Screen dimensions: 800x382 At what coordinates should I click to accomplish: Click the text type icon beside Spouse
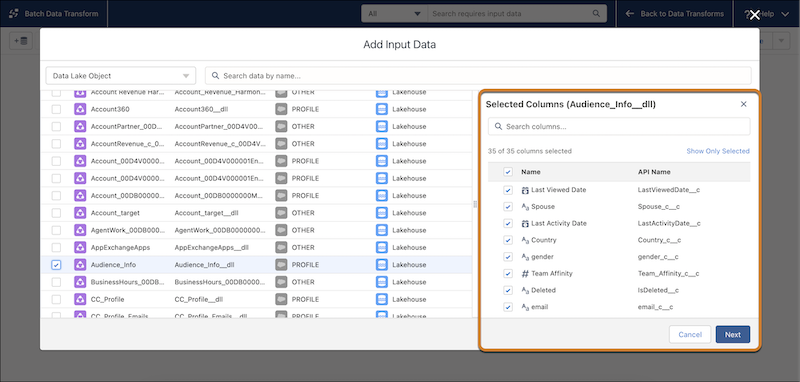pyautogui.click(x=524, y=207)
